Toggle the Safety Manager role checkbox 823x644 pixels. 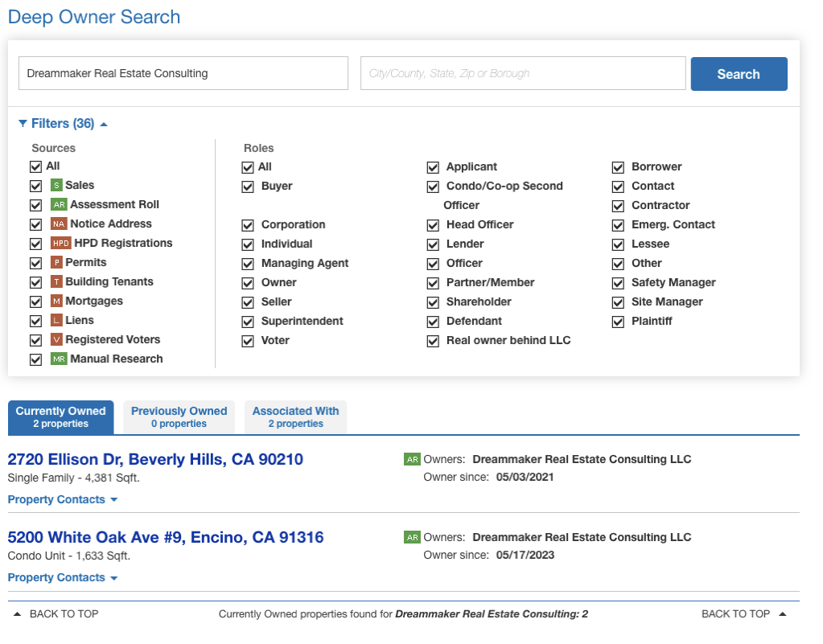(619, 284)
